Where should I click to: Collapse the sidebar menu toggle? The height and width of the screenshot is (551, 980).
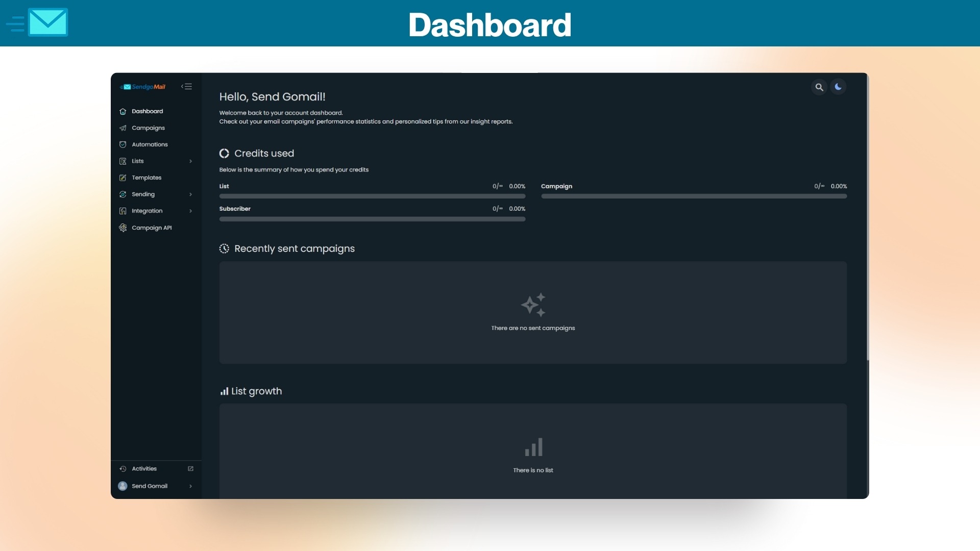coord(187,87)
